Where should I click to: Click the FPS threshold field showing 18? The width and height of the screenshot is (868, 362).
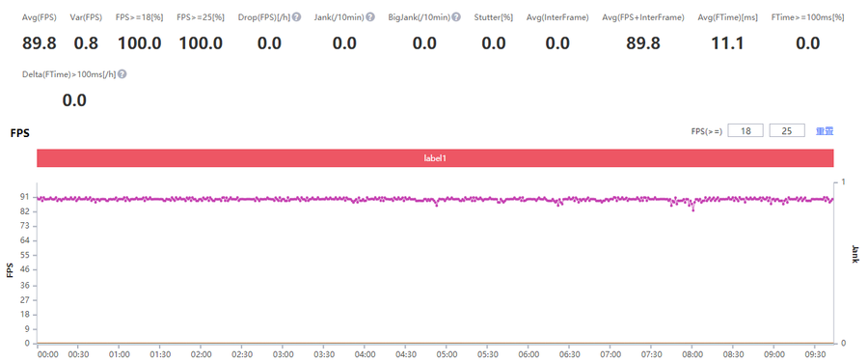pyautogui.click(x=746, y=131)
